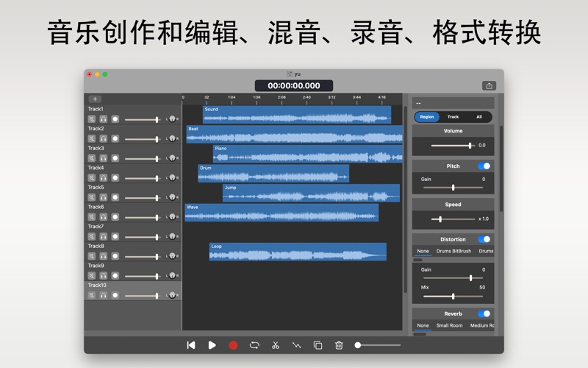
Task: Delete selection with the trash icon
Action: coord(339,344)
